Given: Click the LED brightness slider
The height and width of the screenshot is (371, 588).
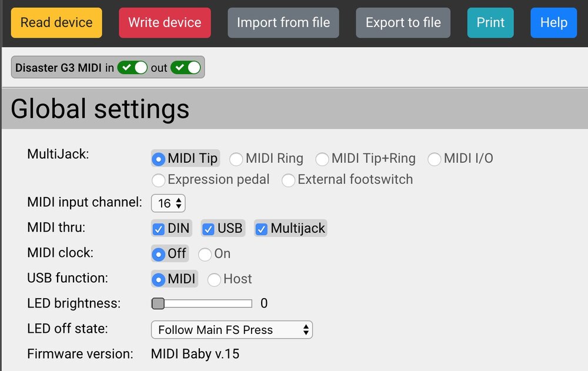Looking at the screenshot, I should 202,303.
